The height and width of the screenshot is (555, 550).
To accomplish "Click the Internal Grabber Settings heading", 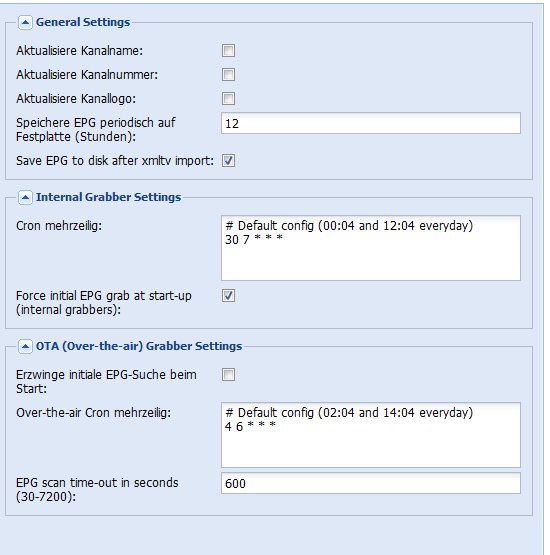I will coord(108,197).
